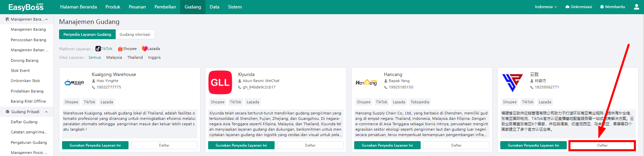Click the Shopee tag on Kuaigong card
Screen dimensions: 644x156
72,102
